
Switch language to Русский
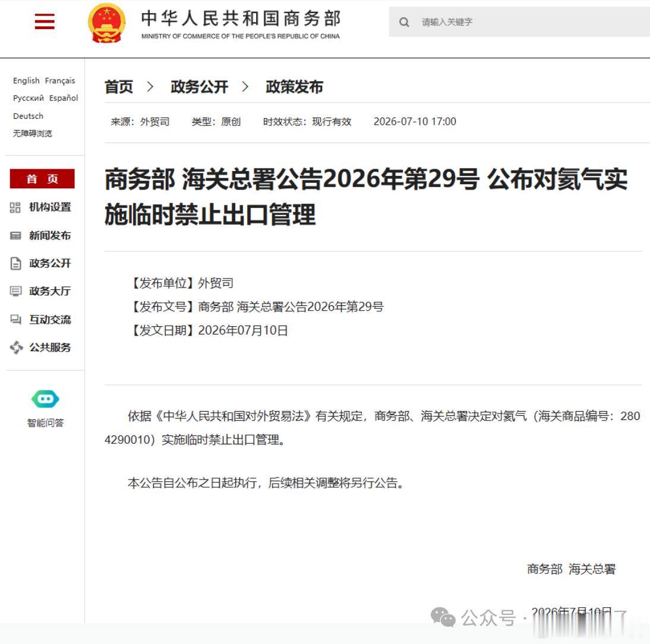click(x=28, y=98)
